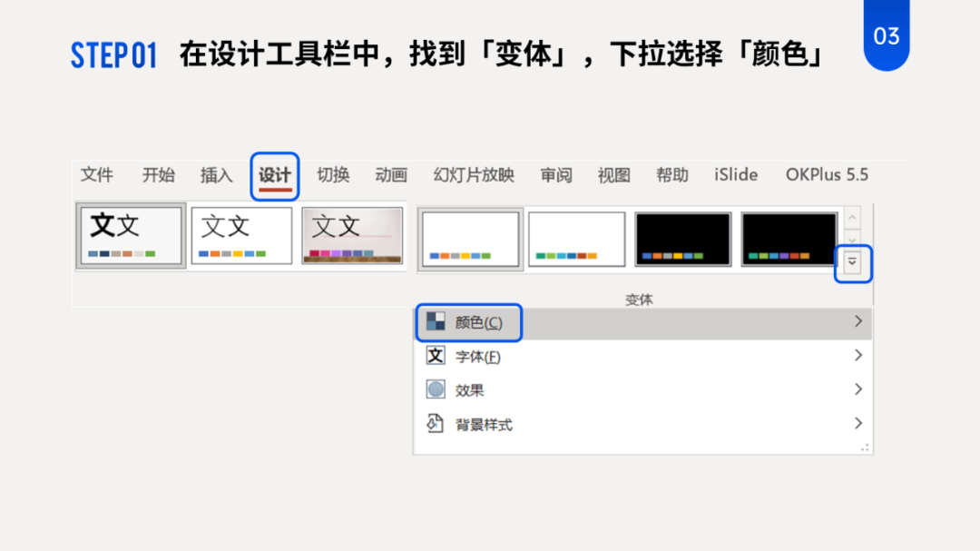The width and height of the screenshot is (980, 551).
Task: Open the 颜色(C) menu entry
Action: coord(643,323)
